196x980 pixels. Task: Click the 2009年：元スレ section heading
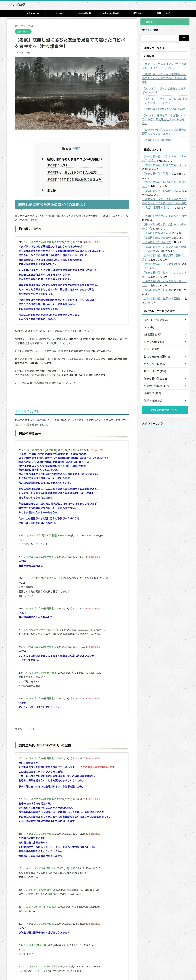[x=72, y=411]
